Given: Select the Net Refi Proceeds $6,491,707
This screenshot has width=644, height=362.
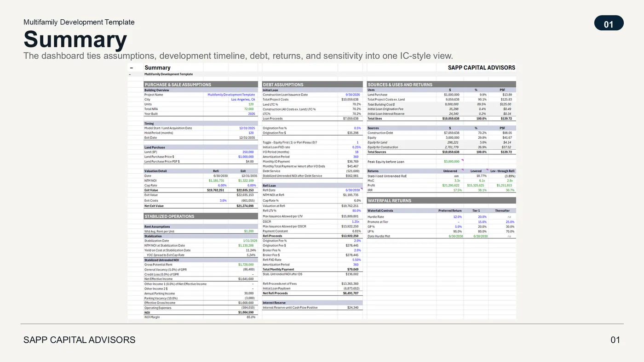Looking at the screenshot, I should coord(351,293).
